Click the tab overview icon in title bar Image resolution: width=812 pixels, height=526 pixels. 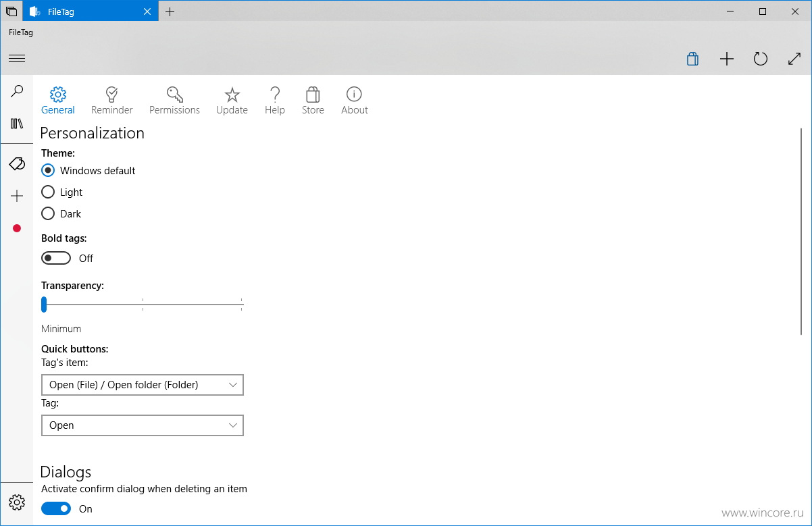click(x=11, y=11)
